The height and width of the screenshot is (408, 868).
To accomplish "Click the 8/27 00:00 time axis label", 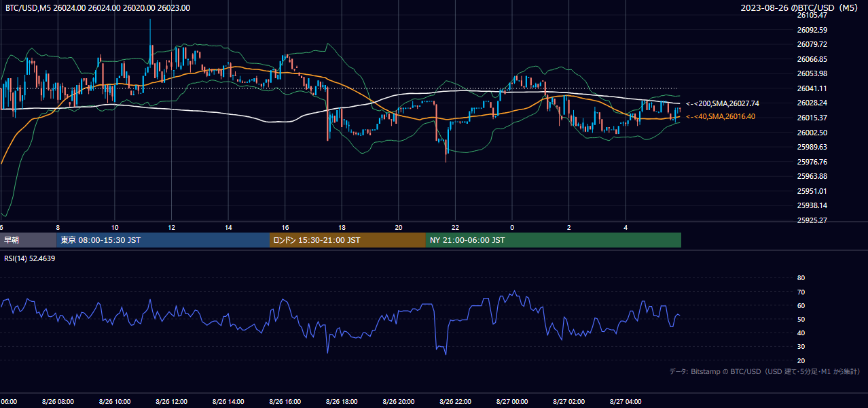I will click(x=512, y=402).
